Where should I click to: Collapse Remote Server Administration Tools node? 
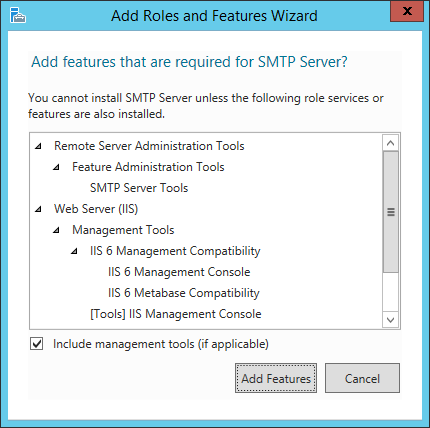39,146
